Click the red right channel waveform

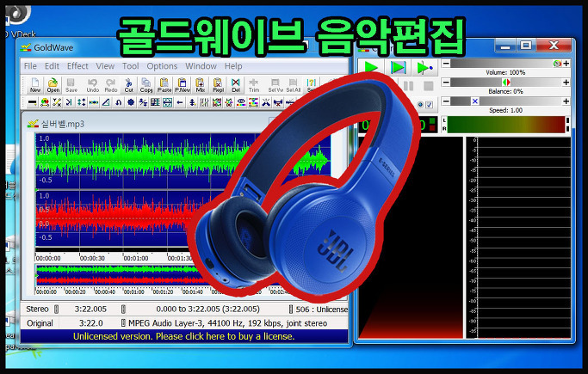pos(116,218)
